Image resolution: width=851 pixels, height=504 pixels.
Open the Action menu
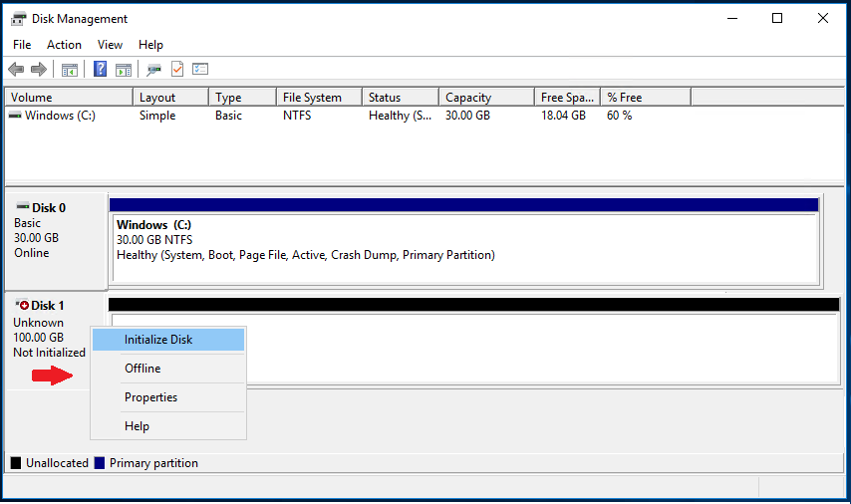coord(64,45)
